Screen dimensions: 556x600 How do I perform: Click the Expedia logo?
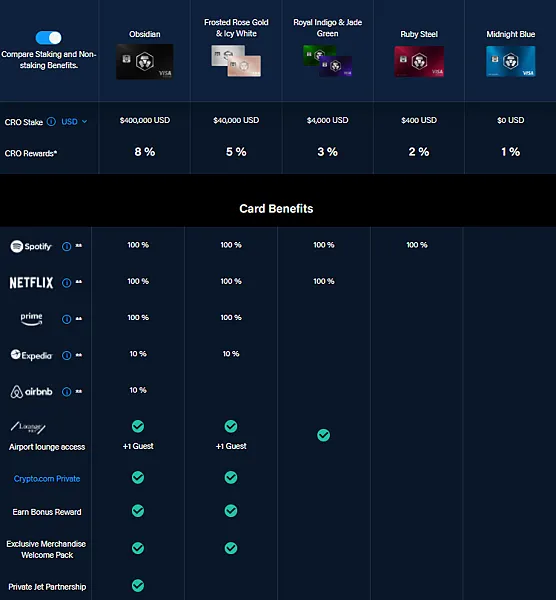[31, 355]
